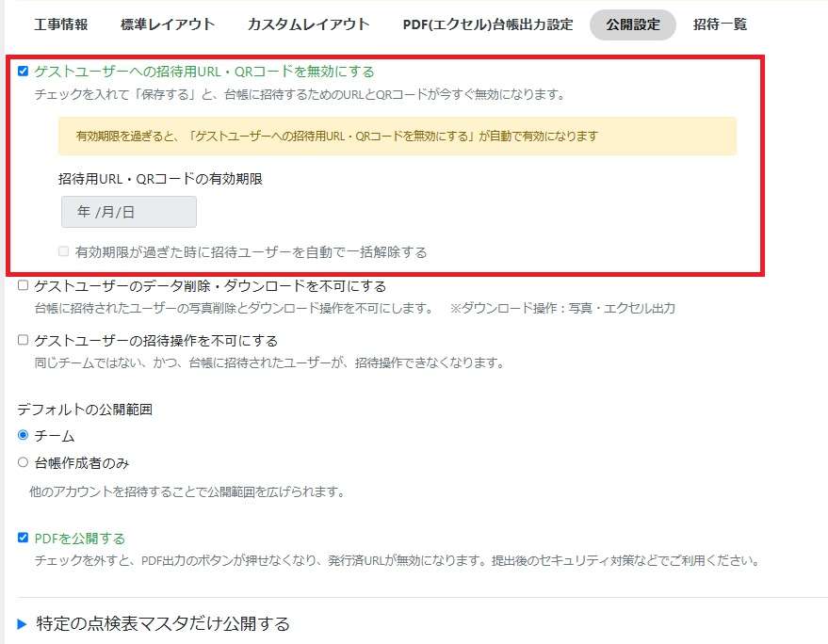The width and height of the screenshot is (828, 644).
Task: Uncheck the PDFを公開する checkbox
Action: click(23, 538)
